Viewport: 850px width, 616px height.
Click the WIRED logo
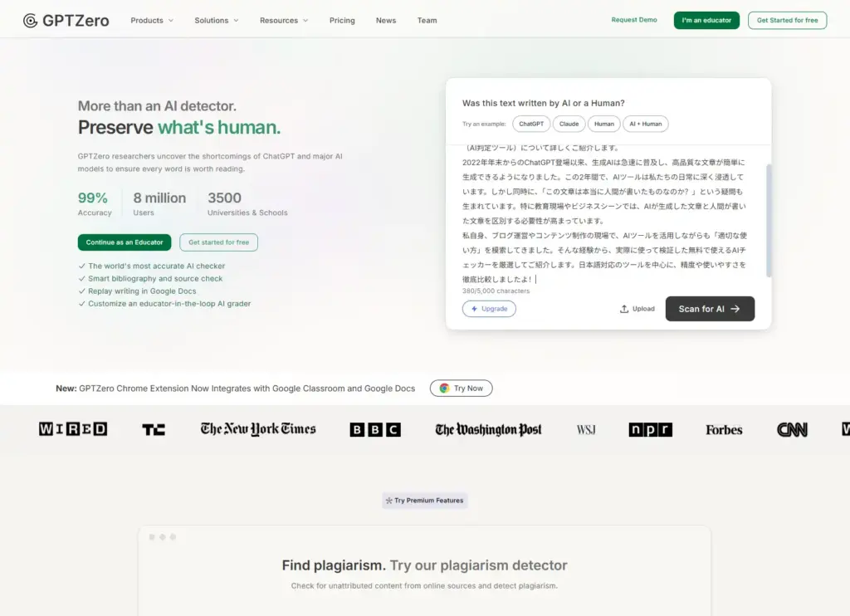click(x=73, y=429)
